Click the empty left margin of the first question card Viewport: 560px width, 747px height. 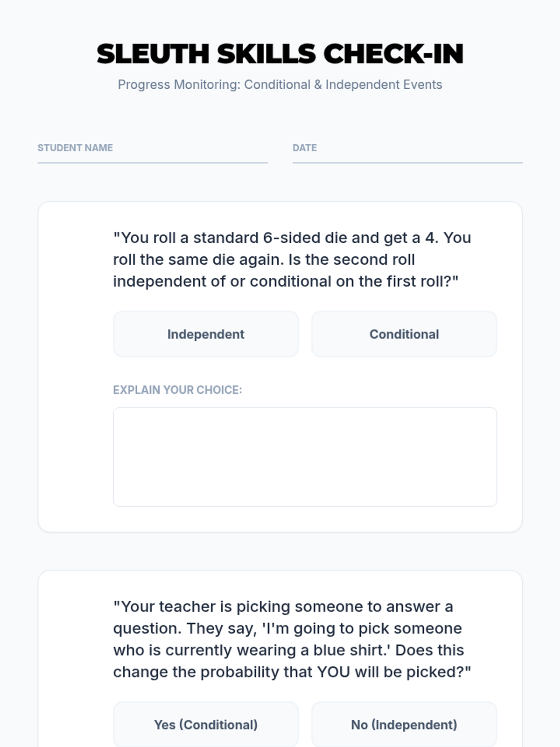(75, 366)
